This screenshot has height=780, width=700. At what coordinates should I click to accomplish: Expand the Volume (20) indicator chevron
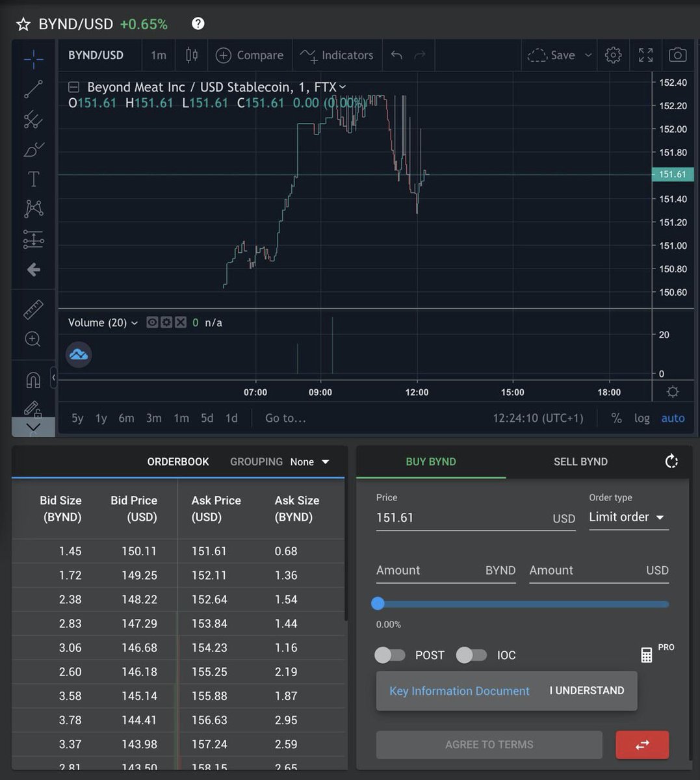click(x=135, y=323)
